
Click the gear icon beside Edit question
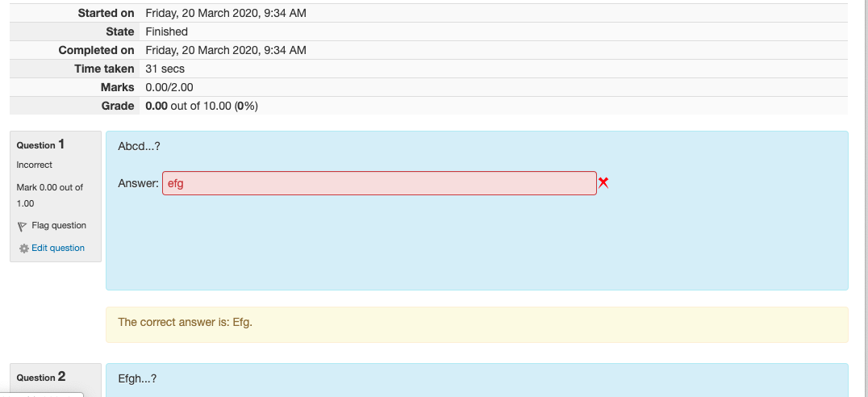point(24,249)
